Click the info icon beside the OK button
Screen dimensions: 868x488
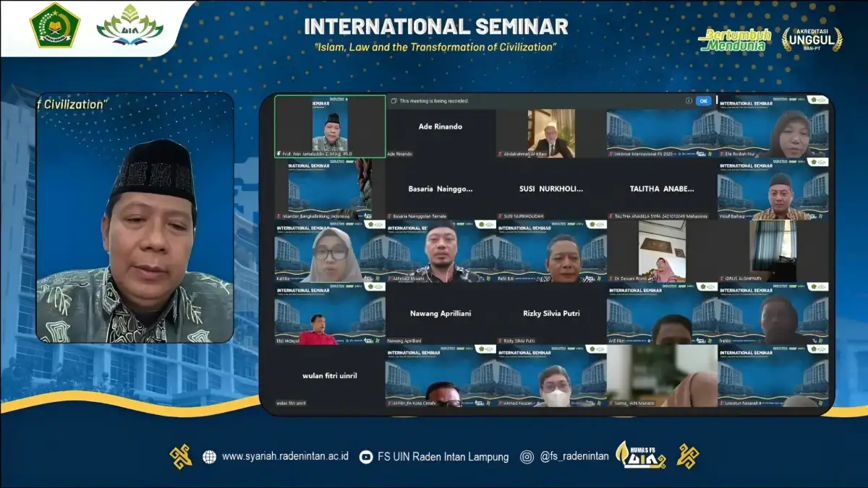[689, 101]
